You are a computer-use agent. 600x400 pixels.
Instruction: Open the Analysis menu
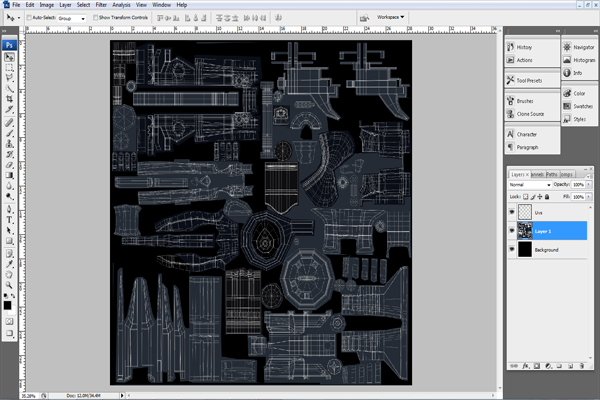click(x=121, y=5)
